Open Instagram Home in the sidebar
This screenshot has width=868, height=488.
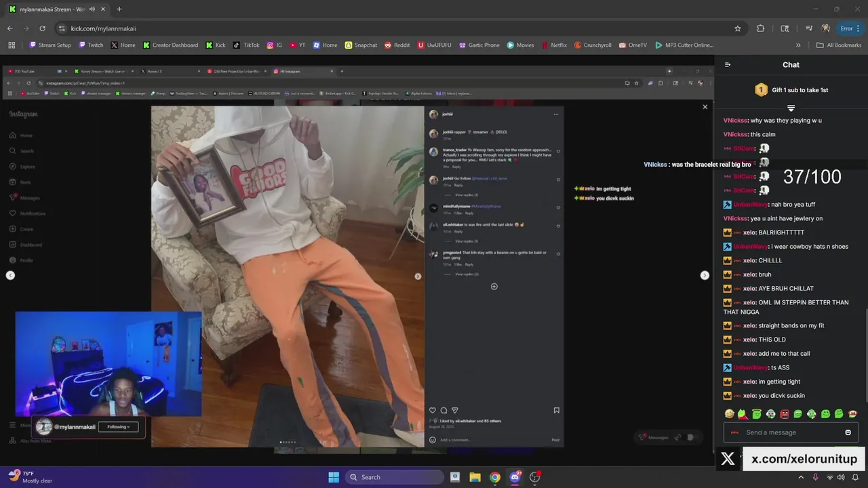point(21,136)
